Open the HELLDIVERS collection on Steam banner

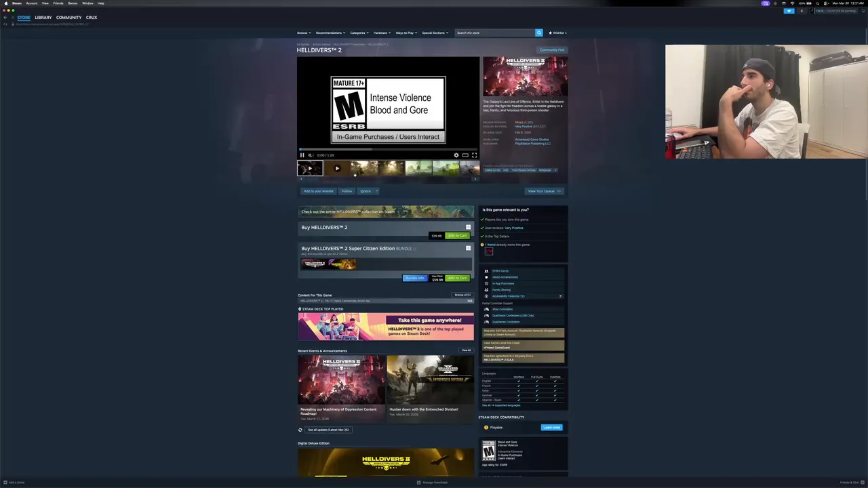[x=386, y=211]
